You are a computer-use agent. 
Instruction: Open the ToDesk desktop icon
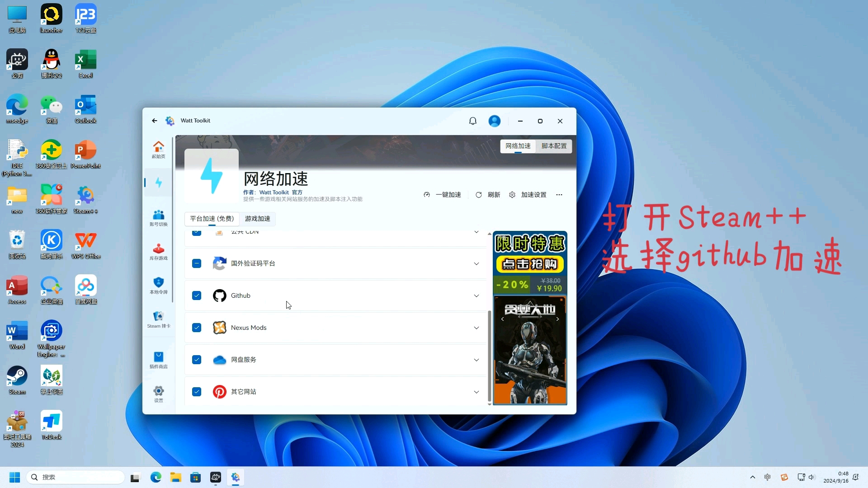[x=51, y=425]
